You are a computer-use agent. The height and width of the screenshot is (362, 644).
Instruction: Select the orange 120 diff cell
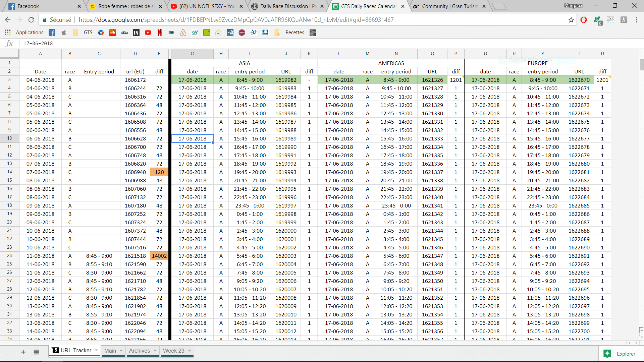click(x=159, y=172)
